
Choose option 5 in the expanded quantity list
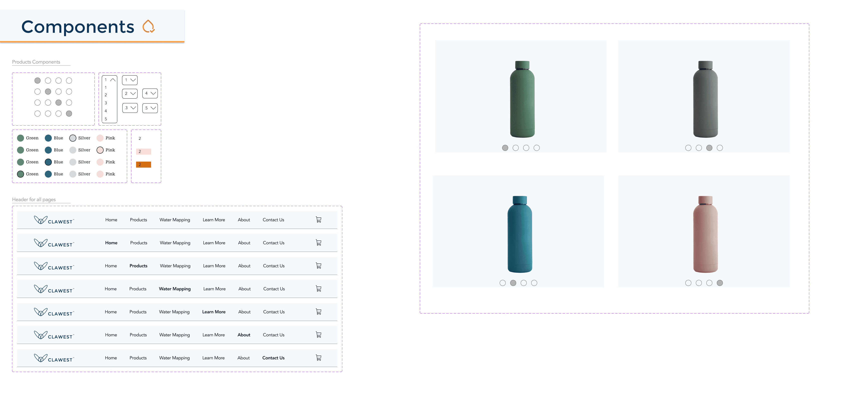point(106,119)
